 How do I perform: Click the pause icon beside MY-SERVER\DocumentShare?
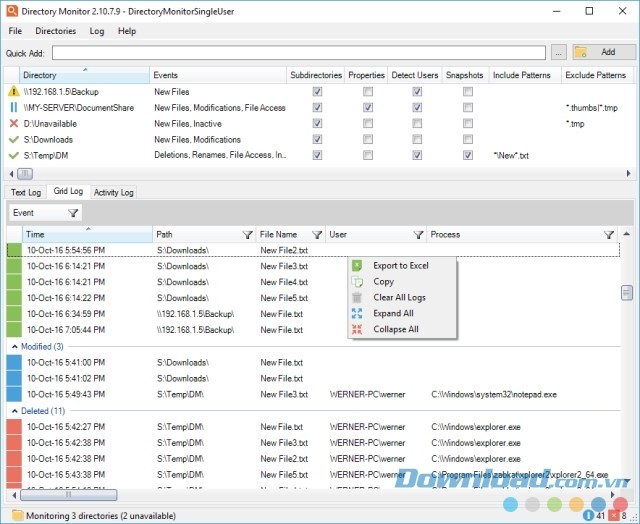click(x=14, y=107)
